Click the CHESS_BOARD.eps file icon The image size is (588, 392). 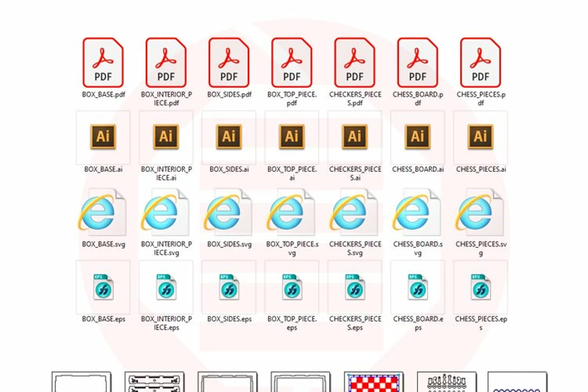418,287
